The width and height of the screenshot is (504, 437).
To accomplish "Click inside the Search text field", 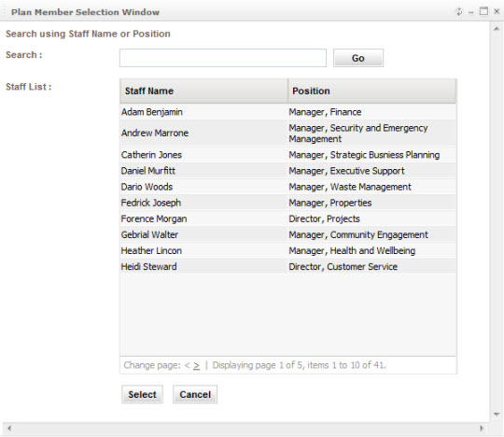I will (223, 58).
